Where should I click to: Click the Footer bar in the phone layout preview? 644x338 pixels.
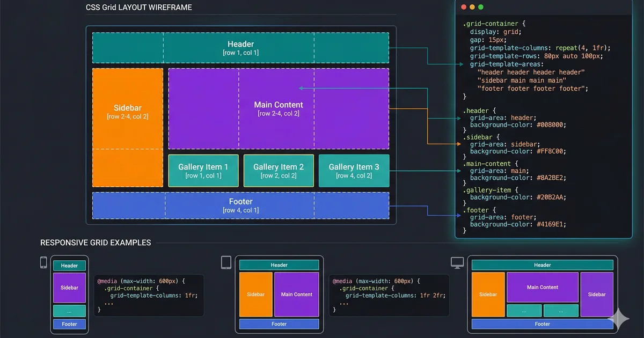tap(69, 324)
